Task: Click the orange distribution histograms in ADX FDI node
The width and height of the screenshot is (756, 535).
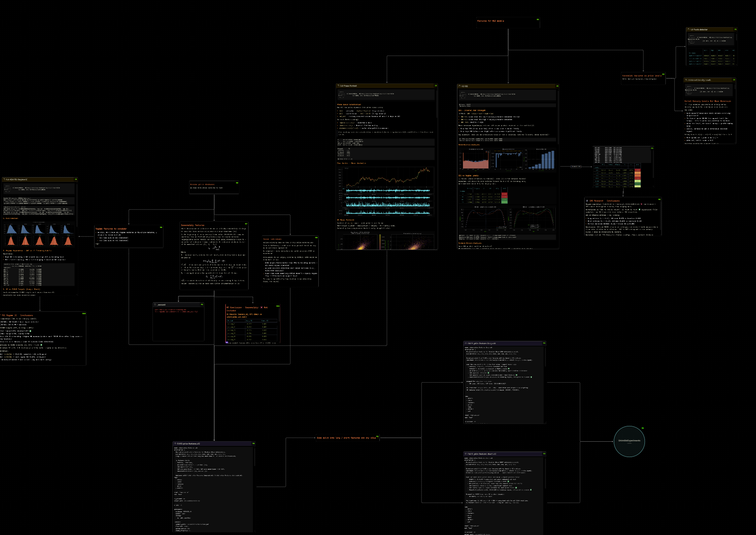Action: tap(39, 240)
